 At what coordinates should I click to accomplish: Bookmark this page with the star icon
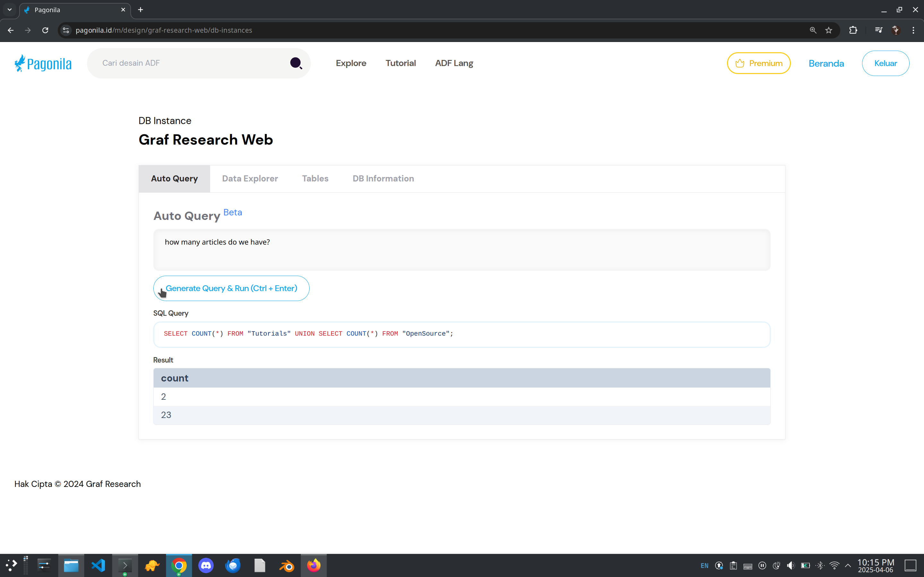(828, 30)
